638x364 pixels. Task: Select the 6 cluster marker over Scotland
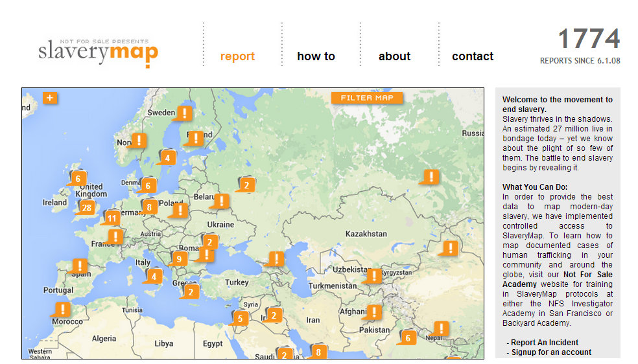[x=78, y=178]
